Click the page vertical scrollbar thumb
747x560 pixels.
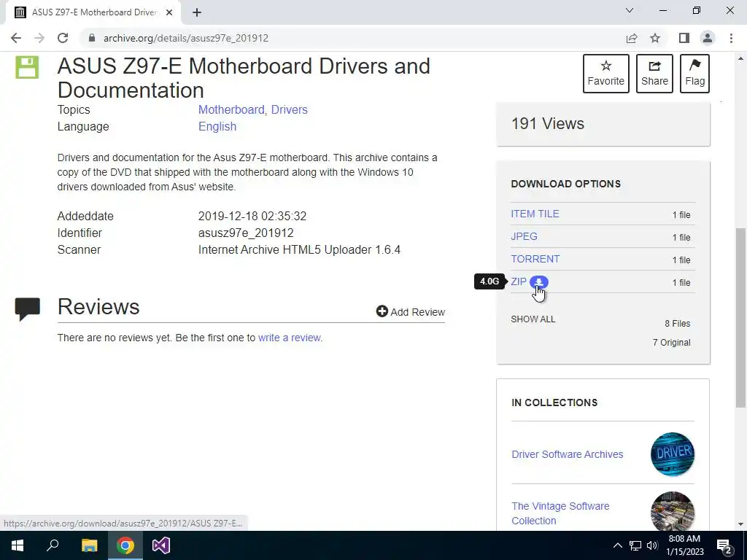(740, 318)
